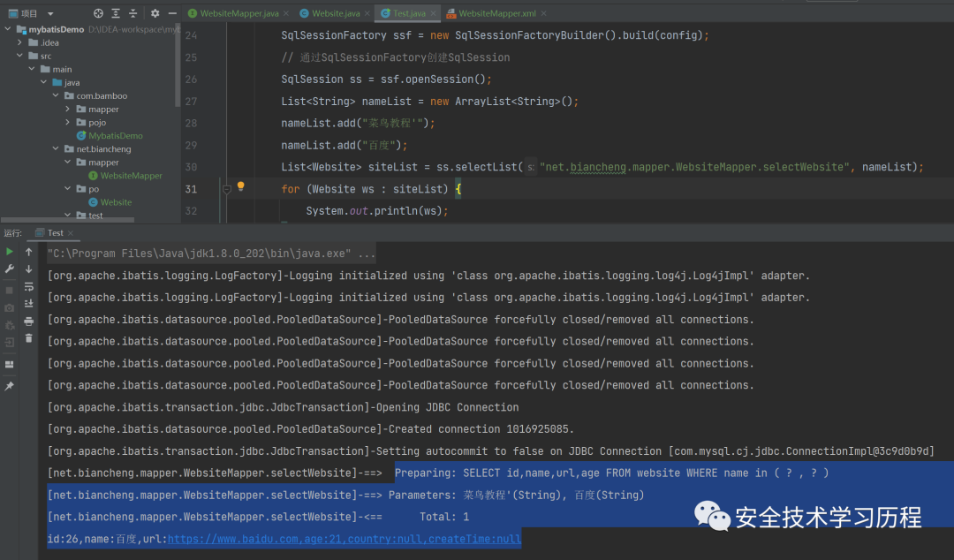954x560 pixels.
Task: Close the Test run tab
Action: click(x=71, y=233)
